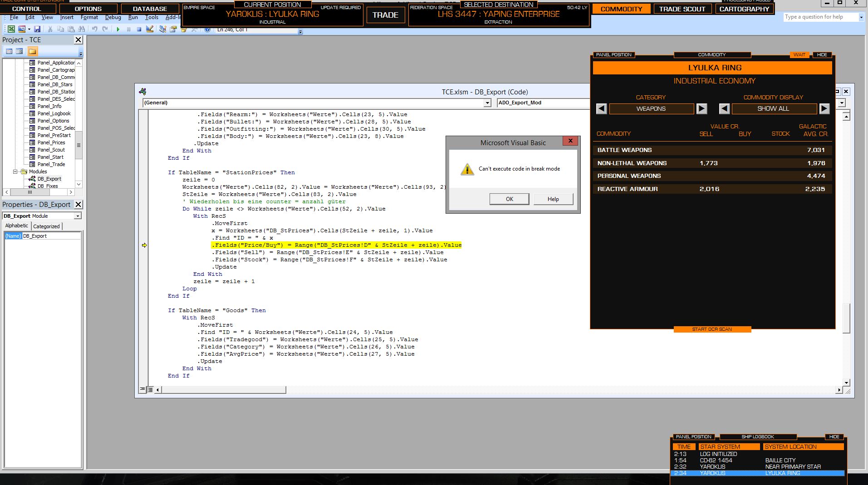Viewport: 868px width, 485px height.
Task: Switch to the Alphabetic properties tab
Action: pyautogui.click(x=16, y=226)
